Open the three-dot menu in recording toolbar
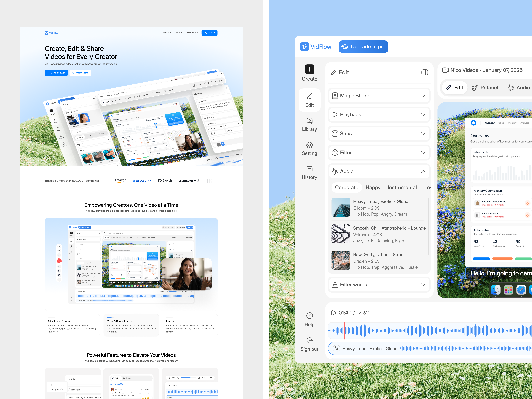 (59, 280)
